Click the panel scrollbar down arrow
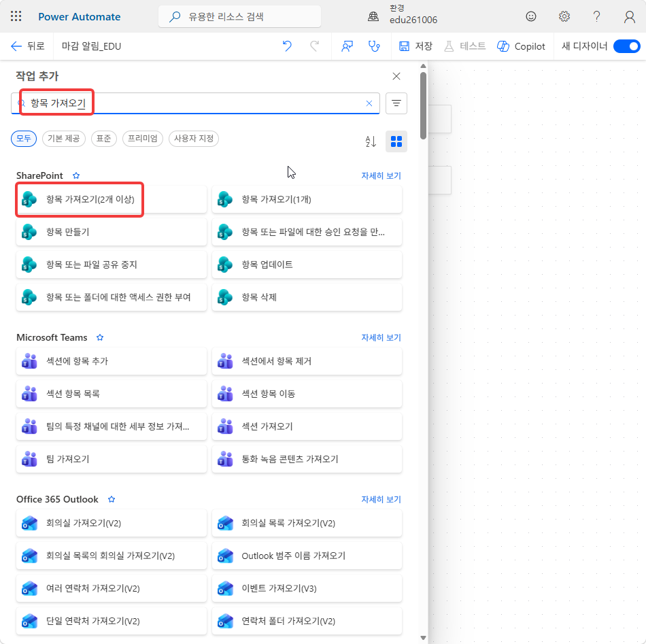 (x=423, y=638)
